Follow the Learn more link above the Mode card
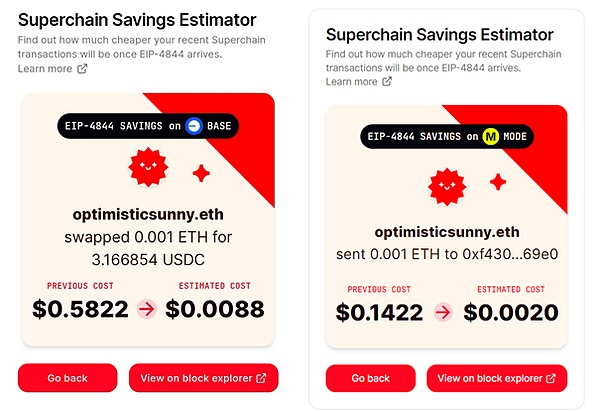The width and height of the screenshot is (600, 411). pyautogui.click(x=359, y=82)
